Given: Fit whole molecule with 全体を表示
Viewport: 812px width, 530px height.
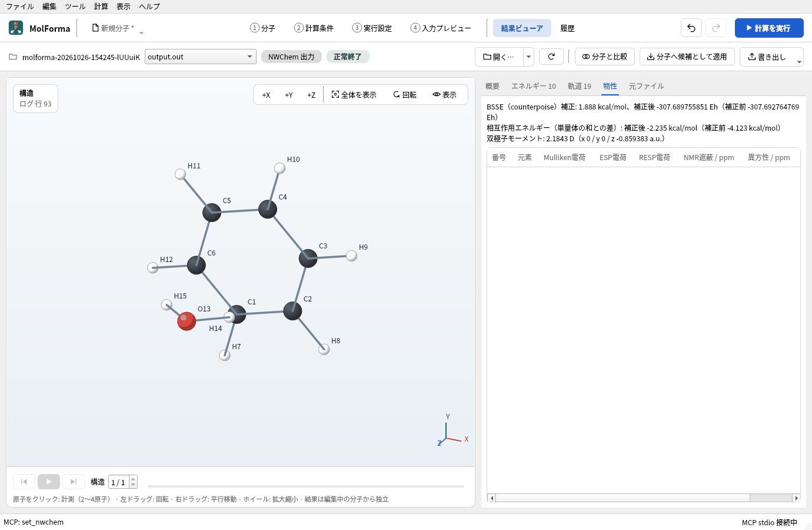Looking at the screenshot, I should (x=354, y=95).
